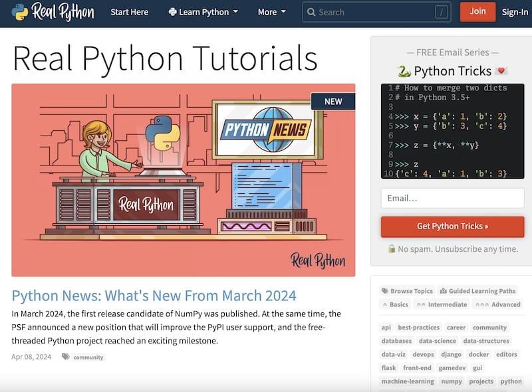
Task: Select the career topic tag
Action: (456, 328)
